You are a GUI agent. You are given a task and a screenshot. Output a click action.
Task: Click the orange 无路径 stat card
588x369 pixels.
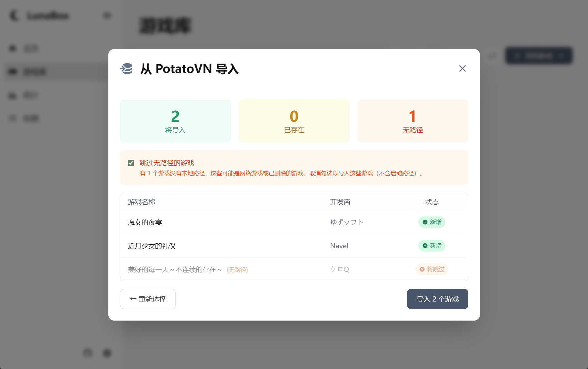[413, 121]
